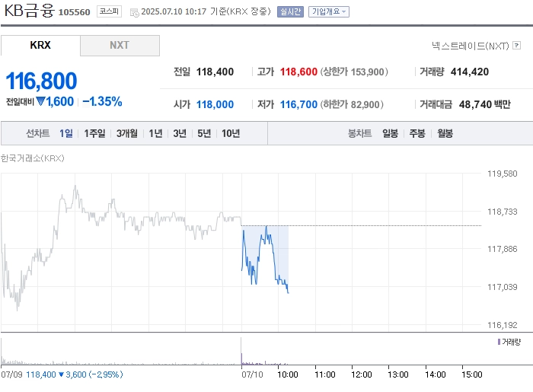Click the 15:00 time axis label
The width and height of the screenshot is (533, 392).
[x=472, y=374]
